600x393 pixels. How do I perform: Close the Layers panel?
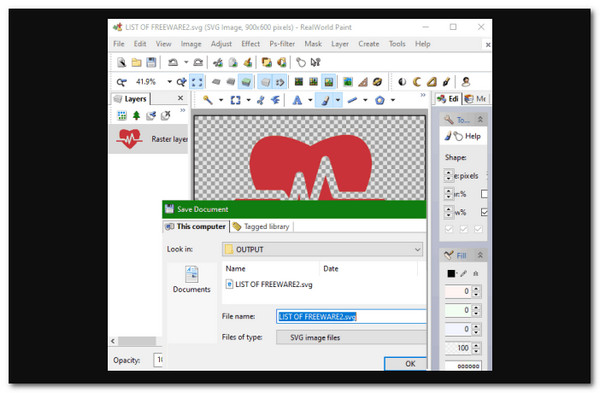point(181,98)
